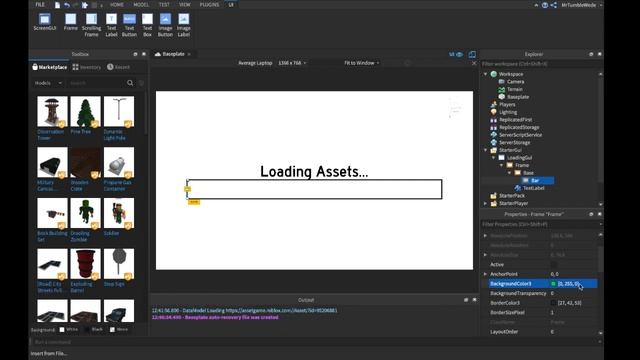The width and height of the screenshot is (640, 360).
Task: Insert a Text Label element
Action: pos(111,25)
